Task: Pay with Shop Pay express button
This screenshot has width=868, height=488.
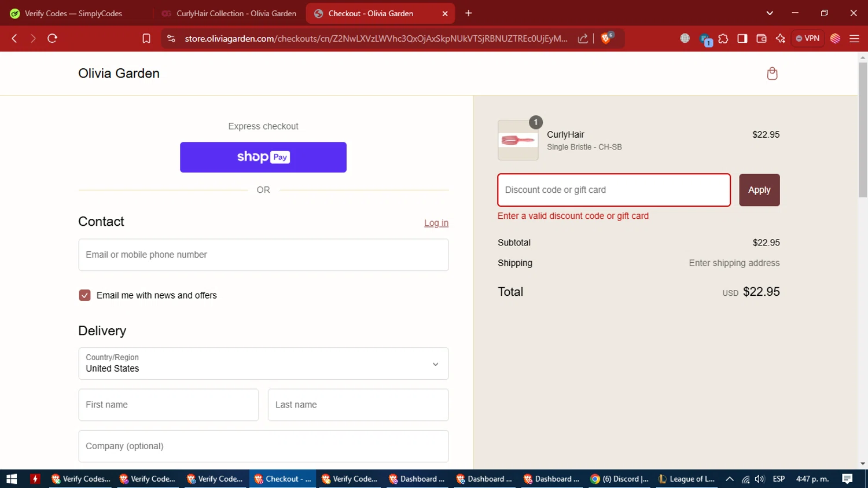Action: pyautogui.click(x=263, y=157)
